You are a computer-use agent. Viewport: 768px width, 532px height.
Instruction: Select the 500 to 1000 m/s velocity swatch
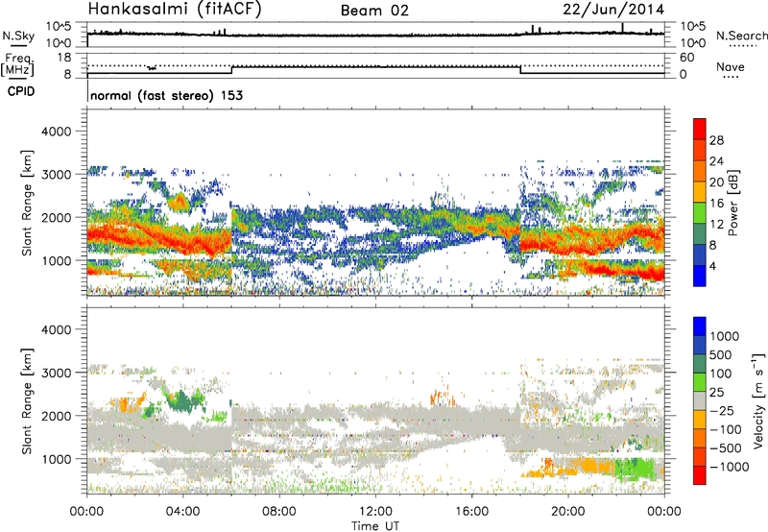(x=700, y=345)
